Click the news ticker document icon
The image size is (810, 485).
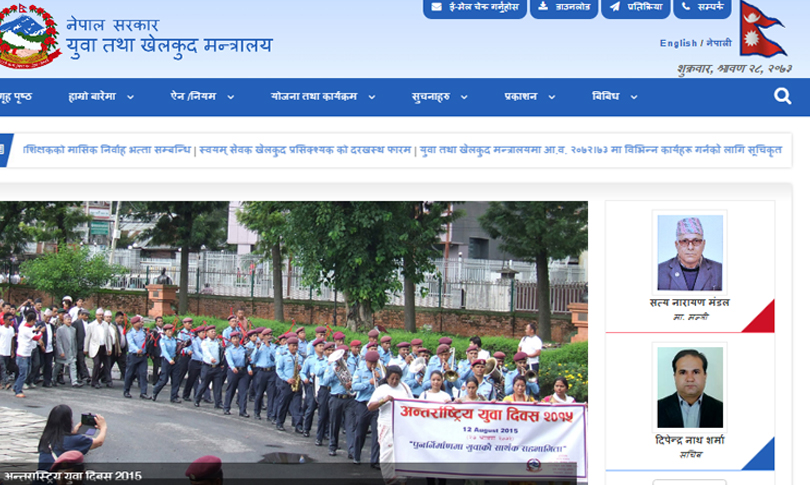point(2,150)
